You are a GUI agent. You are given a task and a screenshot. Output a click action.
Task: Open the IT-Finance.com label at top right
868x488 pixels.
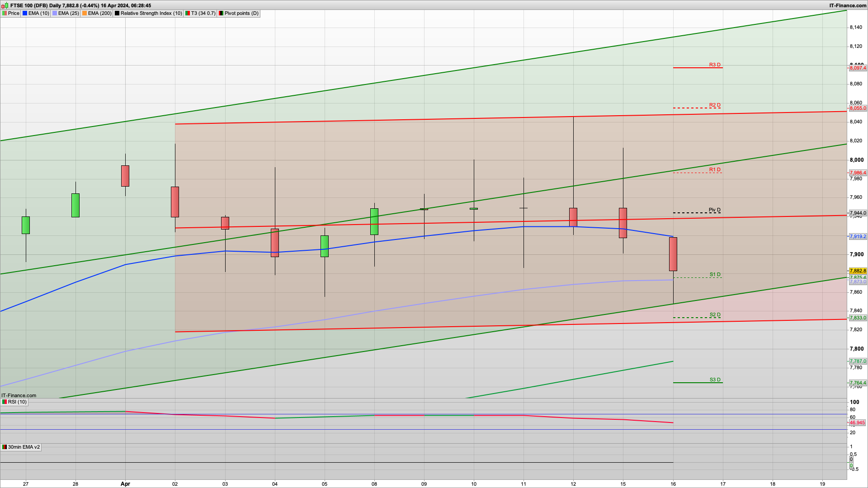[x=848, y=5]
